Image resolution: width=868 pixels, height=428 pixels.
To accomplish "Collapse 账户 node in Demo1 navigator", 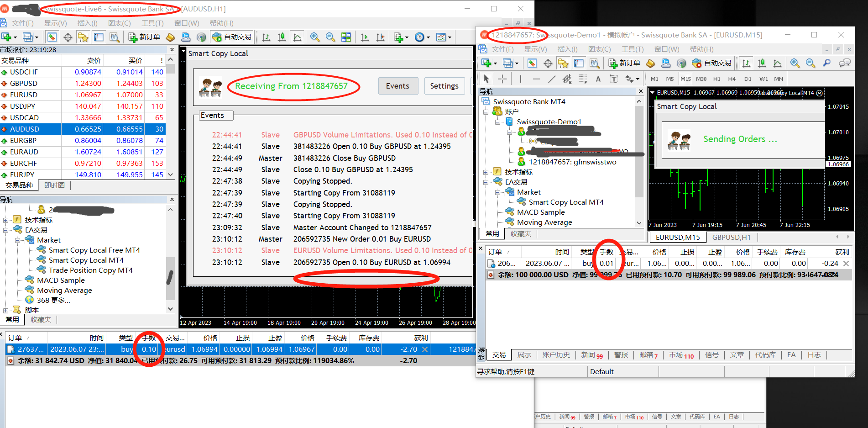I will tap(486, 112).
